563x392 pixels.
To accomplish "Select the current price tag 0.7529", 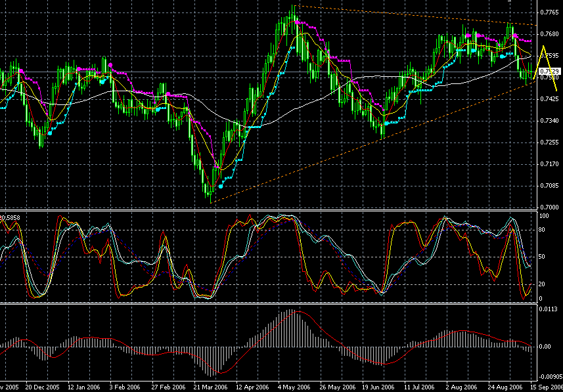I will 550,70.
